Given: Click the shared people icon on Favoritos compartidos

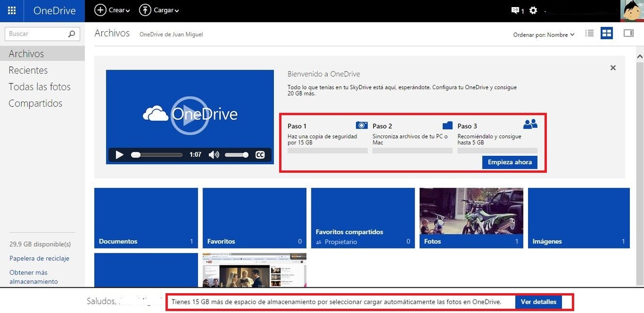Looking at the screenshot, I should 318,242.
